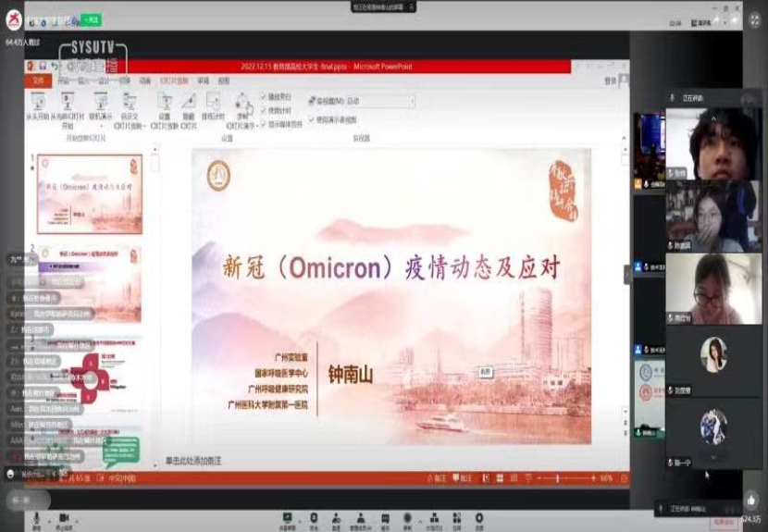Image resolution: width=768 pixels, height=532 pixels.
Task: Switch to Reading view in status bar
Action: click(x=514, y=478)
